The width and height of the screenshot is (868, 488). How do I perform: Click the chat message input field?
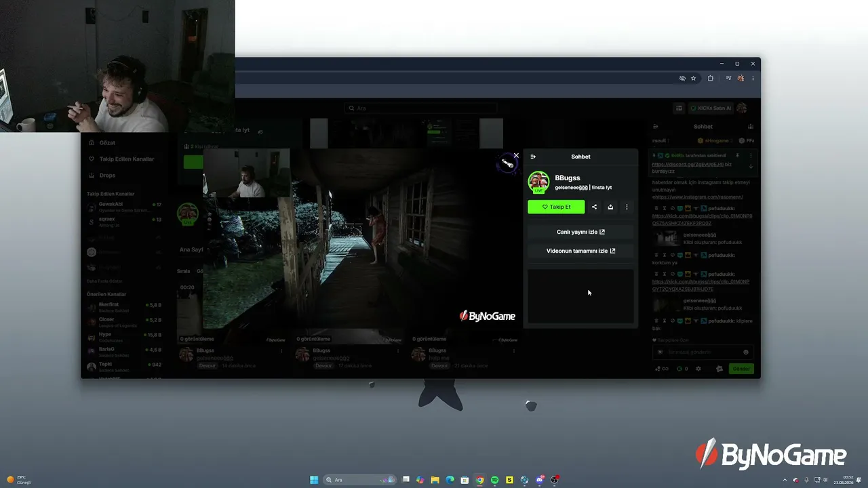click(702, 352)
